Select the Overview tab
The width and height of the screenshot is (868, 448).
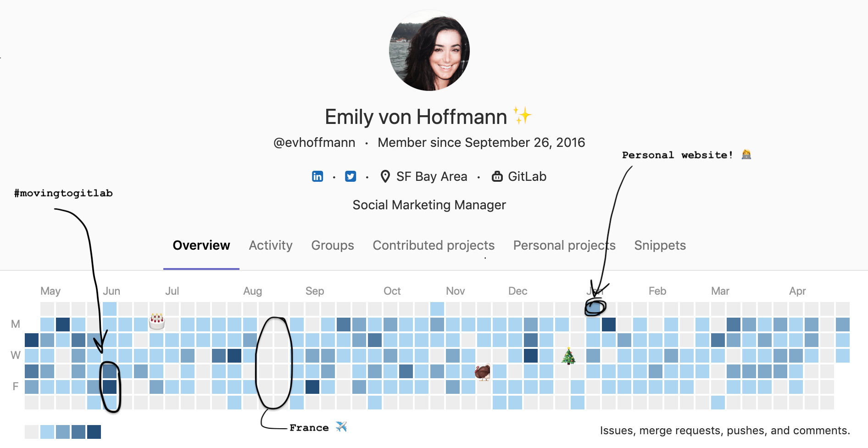pyautogui.click(x=201, y=246)
